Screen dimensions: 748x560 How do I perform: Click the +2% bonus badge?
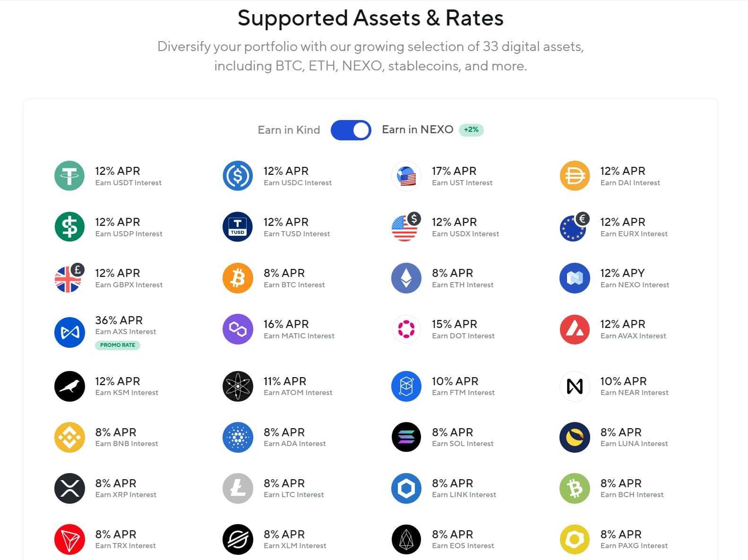[471, 129]
